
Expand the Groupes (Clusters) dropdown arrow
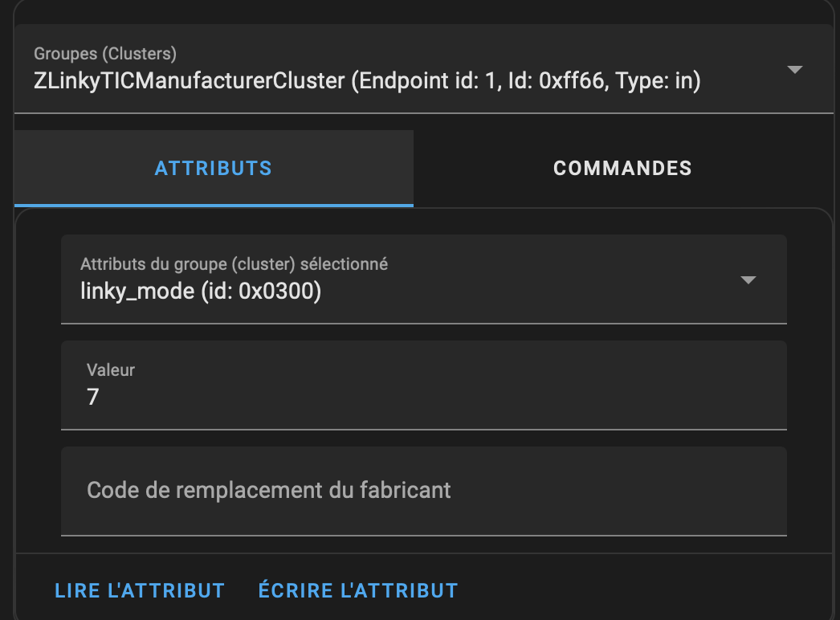point(794,70)
